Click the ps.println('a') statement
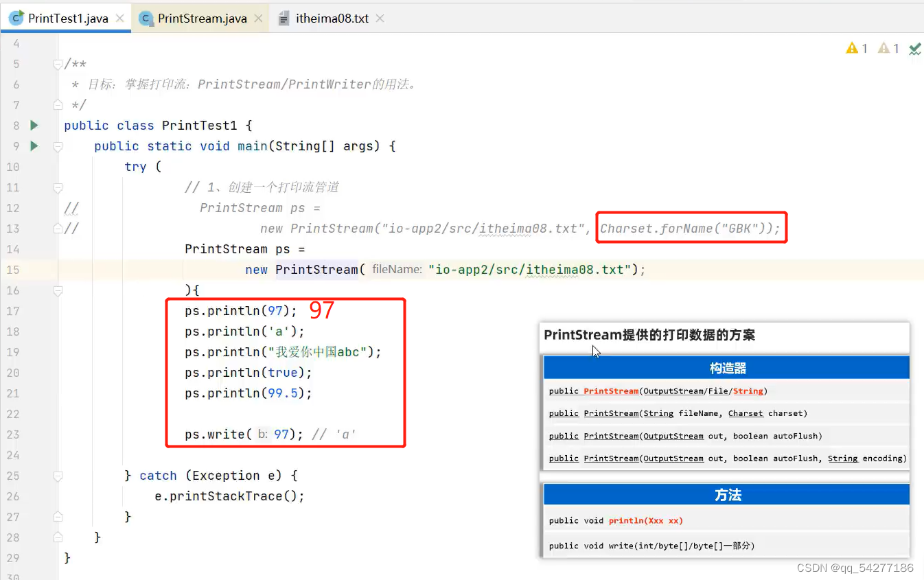This screenshot has height=580, width=924. 244,332
